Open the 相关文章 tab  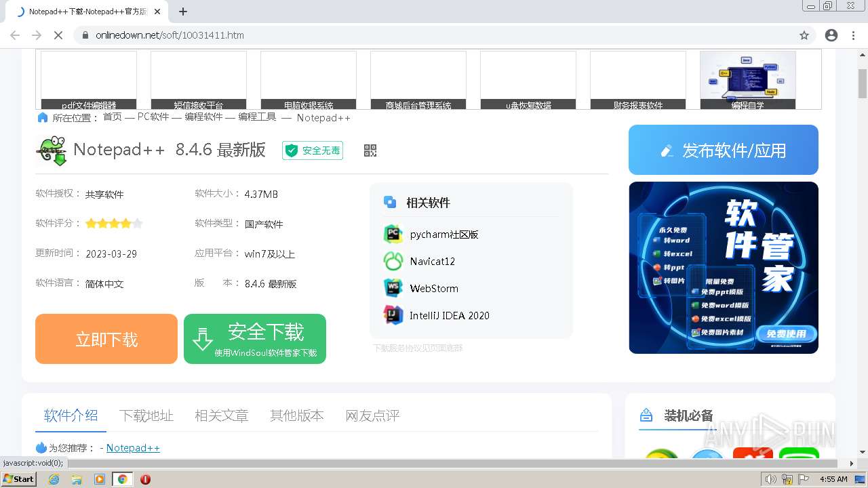click(x=222, y=415)
